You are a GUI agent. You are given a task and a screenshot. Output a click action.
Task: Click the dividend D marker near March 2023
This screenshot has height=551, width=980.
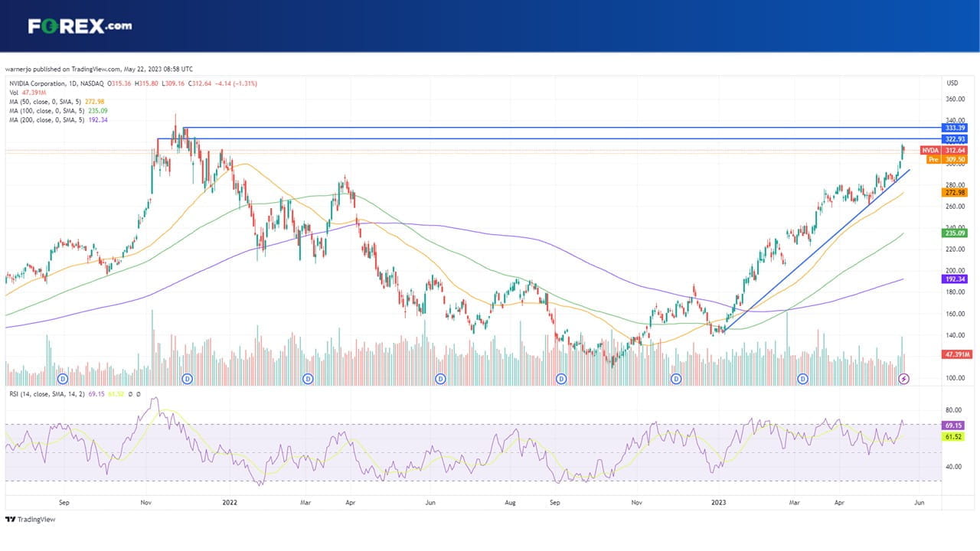(802, 379)
